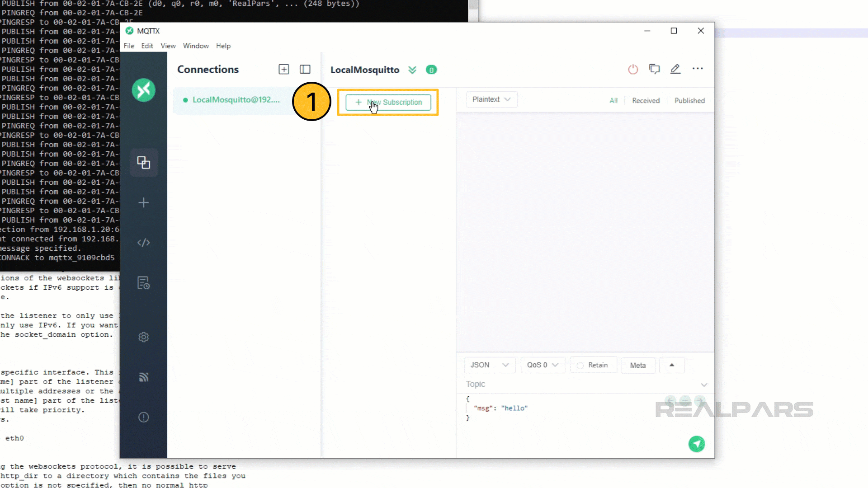Edit connection with the pencil icon
This screenshot has width=868, height=488.
click(x=675, y=69)
